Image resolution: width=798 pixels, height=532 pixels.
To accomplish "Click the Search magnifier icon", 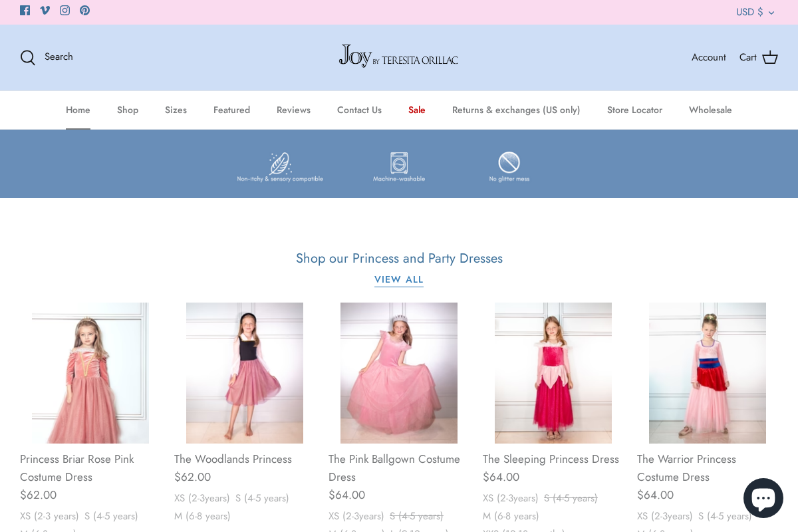I will 27,57.
